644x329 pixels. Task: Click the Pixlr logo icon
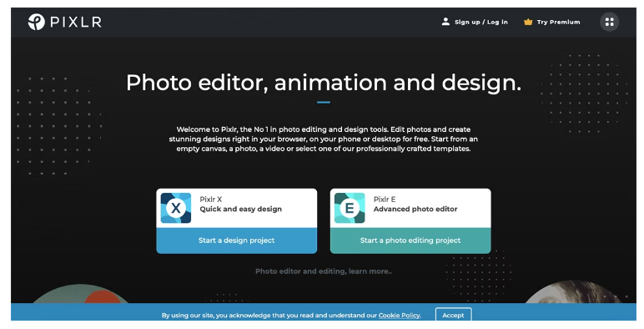point(36,22)
